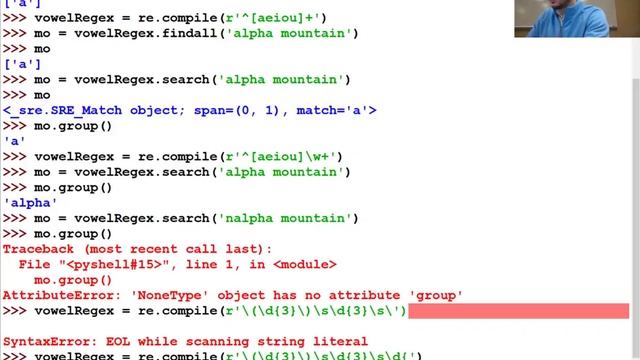This screenshot has height=360, width=640.
Task: Click the Traceback (most recent call last) line
Action: (x=137, y=249)
